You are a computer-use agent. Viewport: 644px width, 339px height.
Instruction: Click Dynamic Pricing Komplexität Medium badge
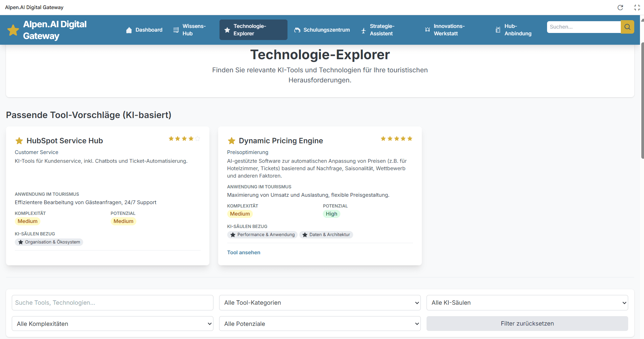tap(240, 214)
